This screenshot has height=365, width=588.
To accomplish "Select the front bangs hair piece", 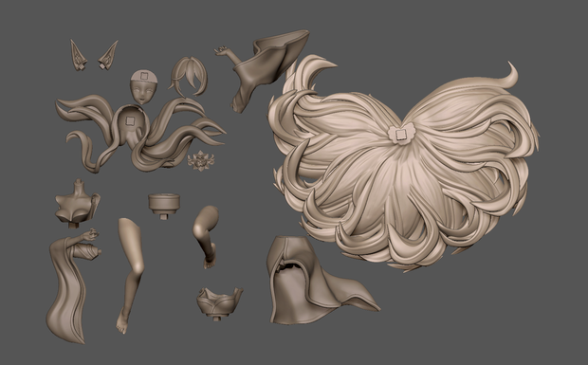I will coord(189,77).
